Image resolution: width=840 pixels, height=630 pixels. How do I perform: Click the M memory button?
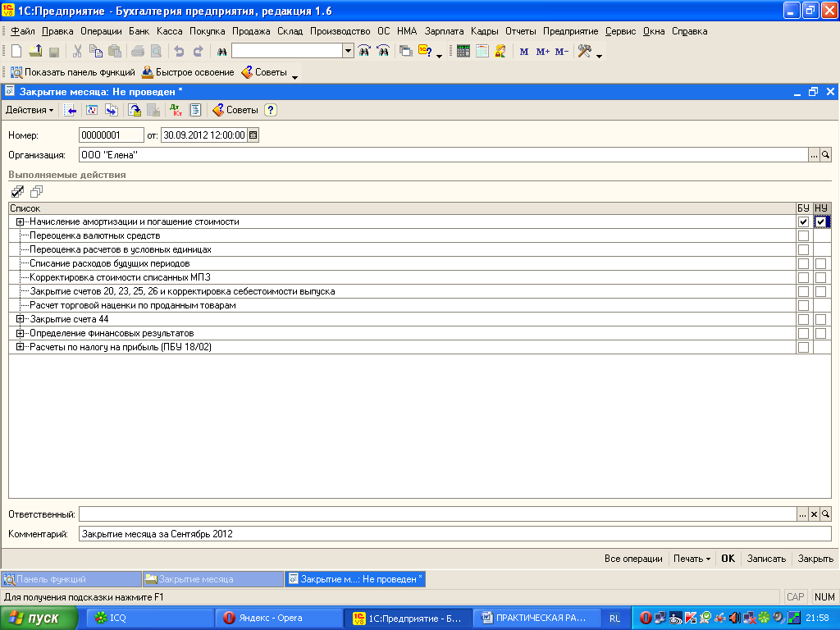click(524, 52)
